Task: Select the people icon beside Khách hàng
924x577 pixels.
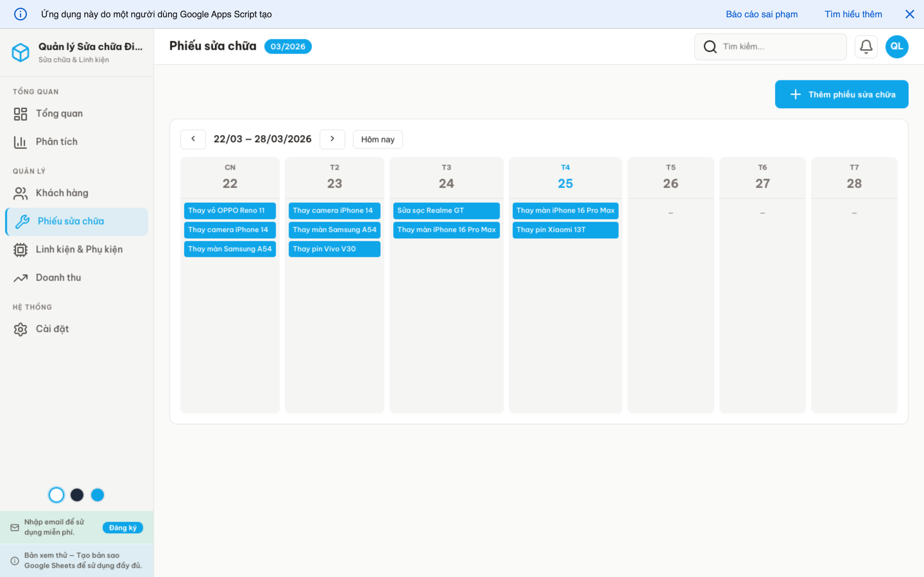Action: click(x=20, y=193)
